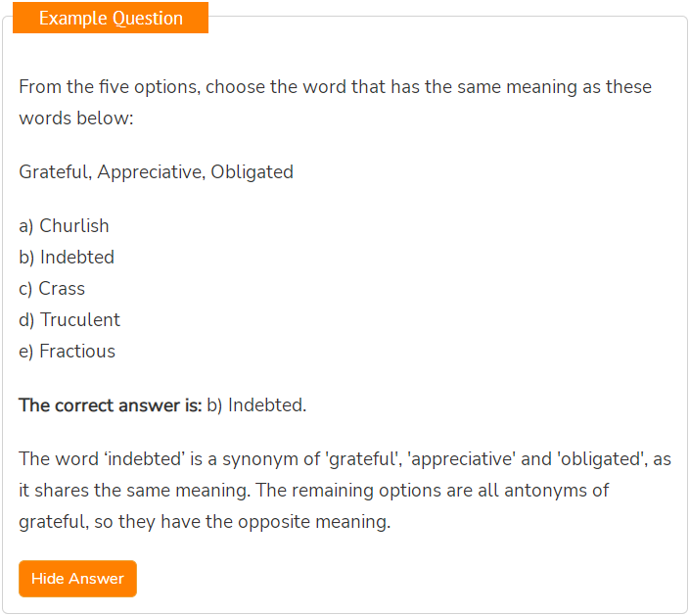The height and width of the screenshot is (616, 690).
Task: Select the Example Question tab header
Action: coord(111,18)
